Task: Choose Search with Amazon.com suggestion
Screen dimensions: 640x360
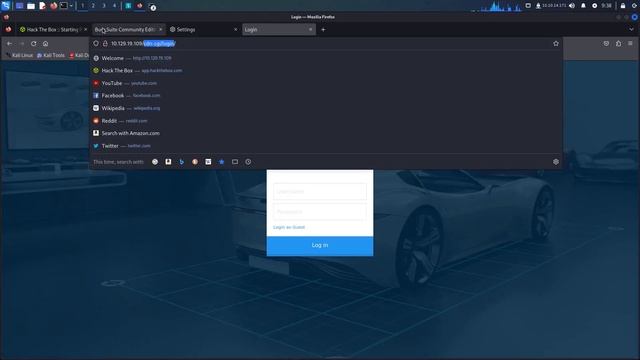Action: [x=326, y=133]
